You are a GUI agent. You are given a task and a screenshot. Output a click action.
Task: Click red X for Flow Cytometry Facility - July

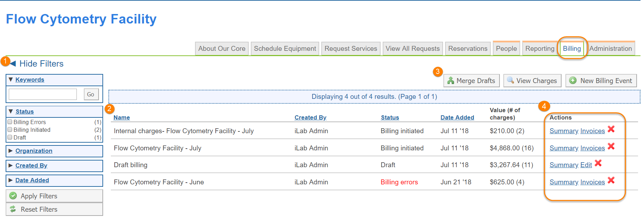[611, 147]
